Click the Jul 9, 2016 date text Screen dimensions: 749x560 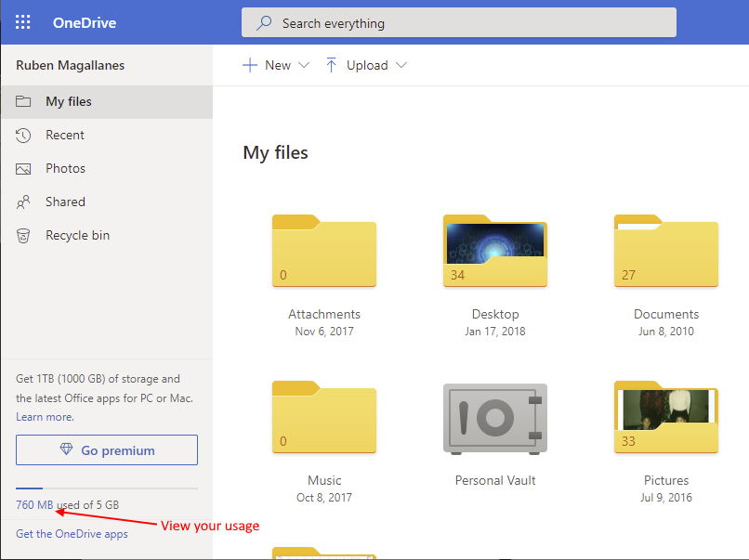tap(666, 498)
